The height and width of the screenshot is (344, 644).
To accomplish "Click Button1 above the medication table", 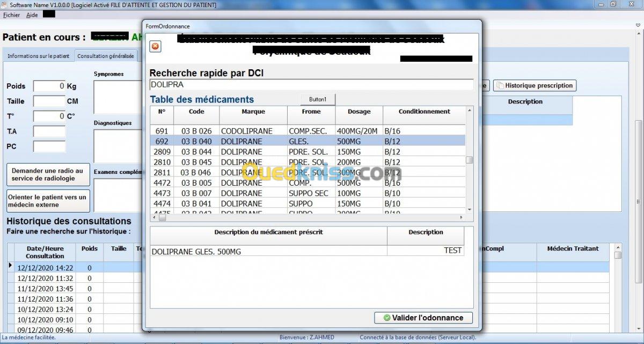I will coord(318,99).
